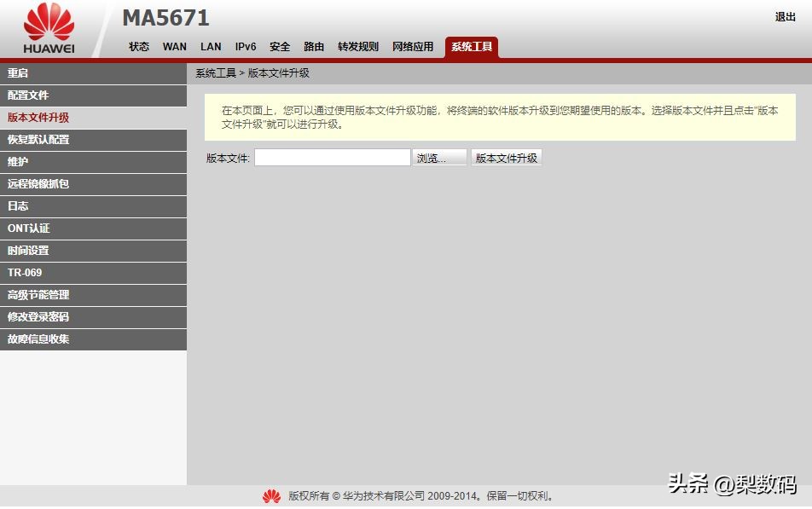812x509 pixels.
Task: Click the 系统工具 breadcrumb link
Action: [x=212, y=73]
